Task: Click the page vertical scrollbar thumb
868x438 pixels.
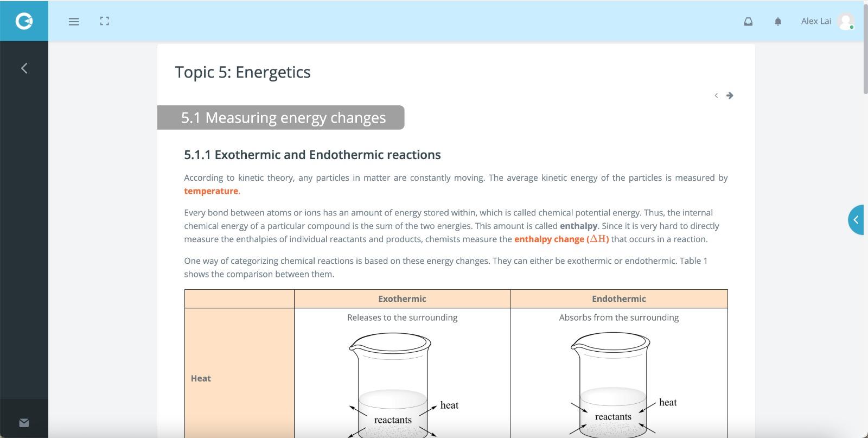Action: tap(865, 48)
